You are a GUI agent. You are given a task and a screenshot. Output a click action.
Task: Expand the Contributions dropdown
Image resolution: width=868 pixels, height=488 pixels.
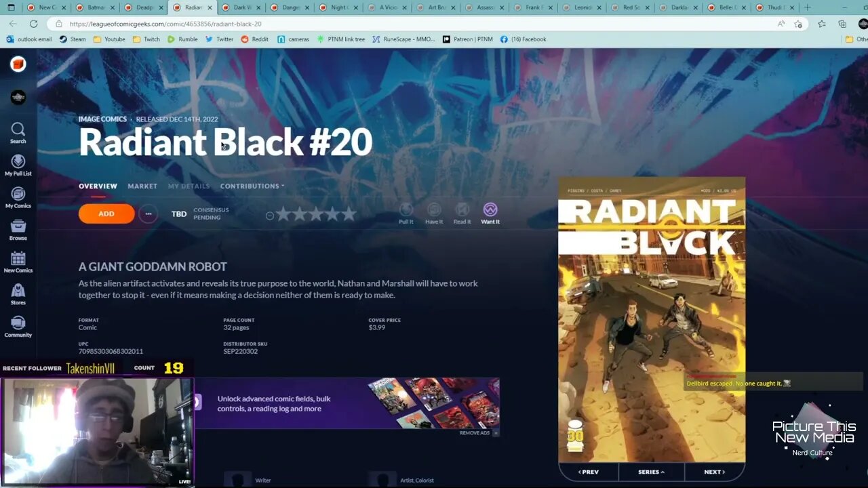252,186
